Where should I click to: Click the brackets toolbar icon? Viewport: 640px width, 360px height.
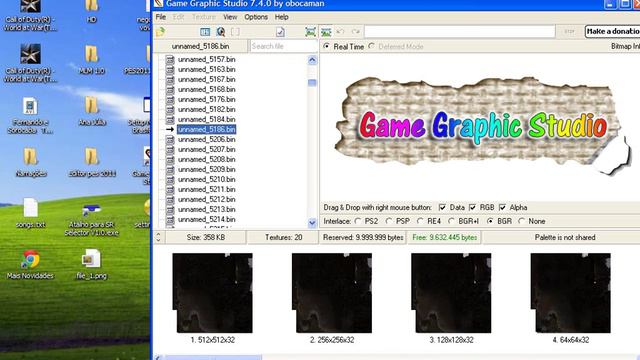click(x=235, y=32)
